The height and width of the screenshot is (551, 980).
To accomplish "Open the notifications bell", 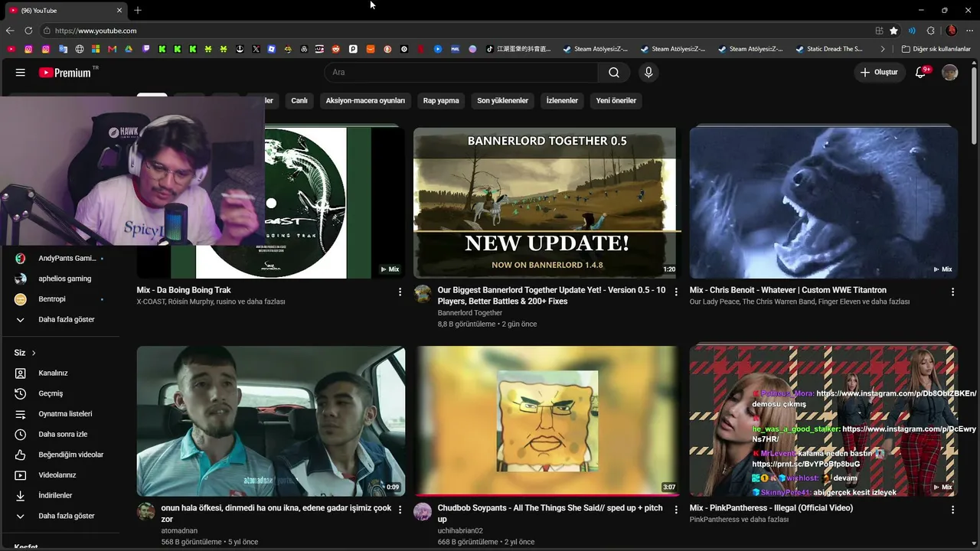I will point(922,73).
